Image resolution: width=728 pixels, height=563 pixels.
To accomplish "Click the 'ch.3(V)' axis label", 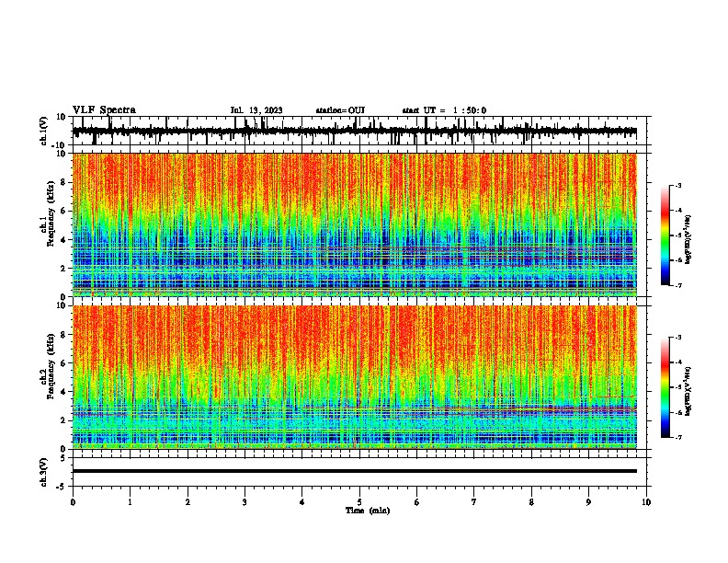I will pos(44,472).
